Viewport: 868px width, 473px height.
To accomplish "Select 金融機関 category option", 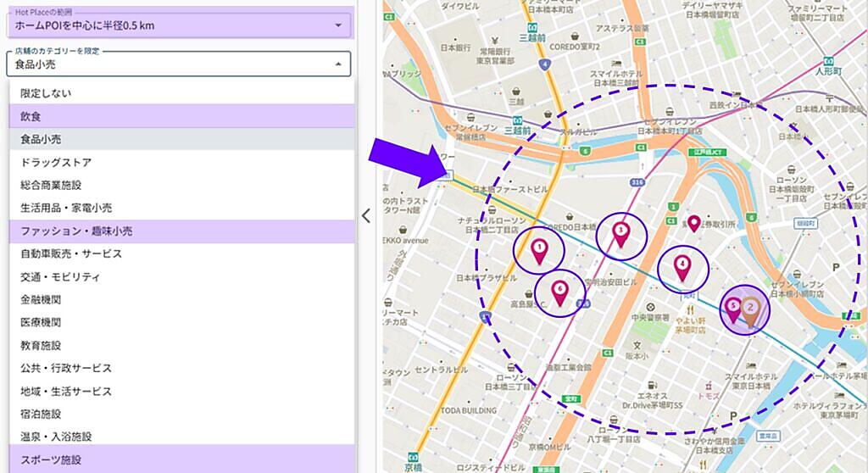I will (41, 299).
